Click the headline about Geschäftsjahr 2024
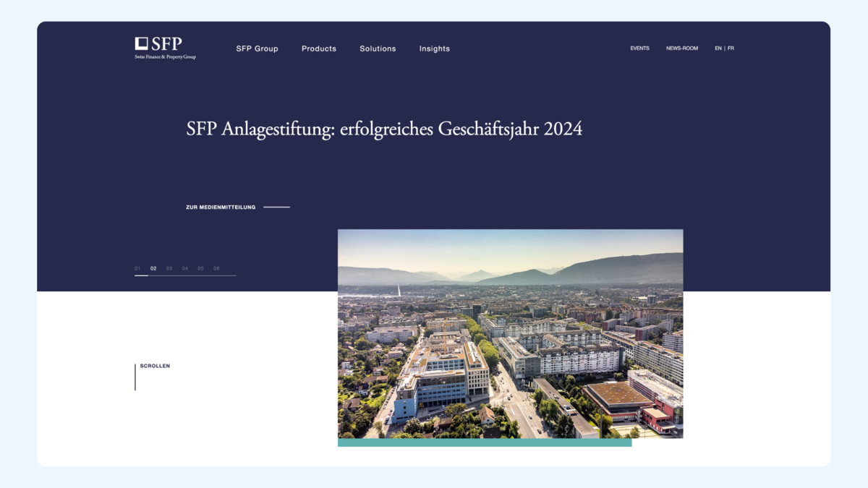 [384, 129]
